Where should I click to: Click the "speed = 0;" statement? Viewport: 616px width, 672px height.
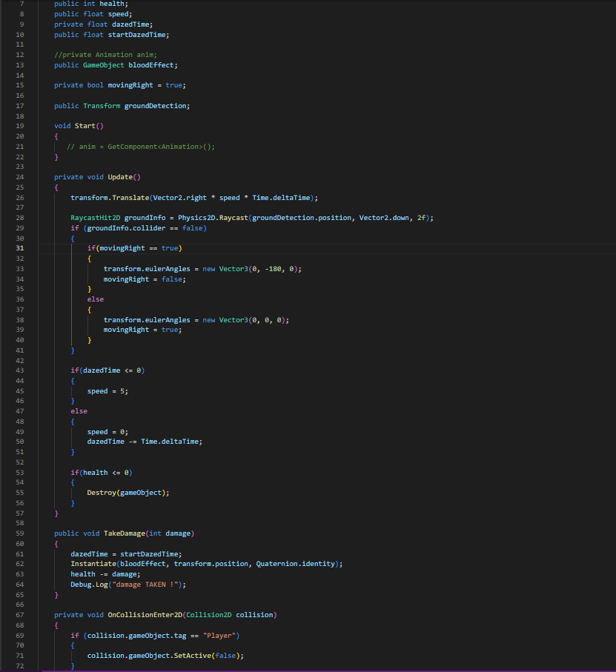point(107,431)
